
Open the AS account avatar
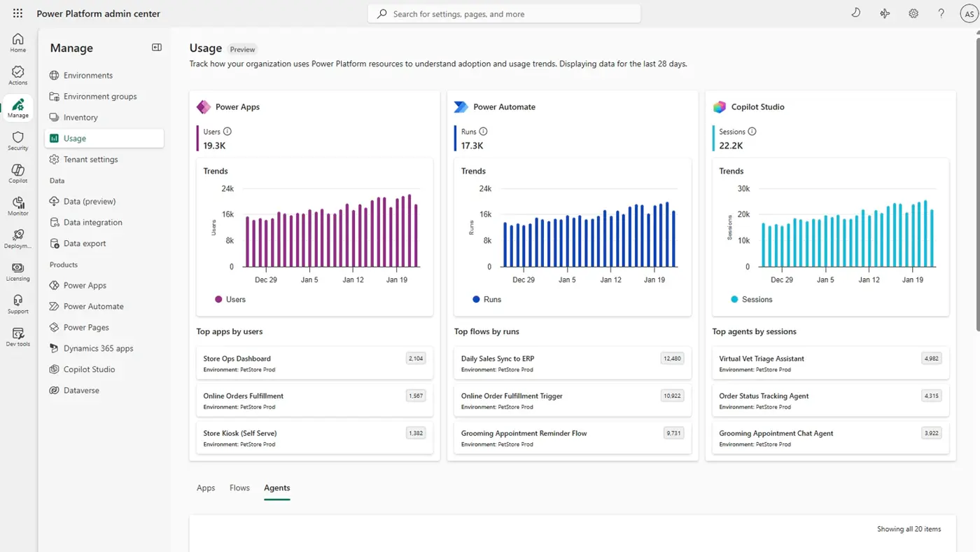pos(969,13)
